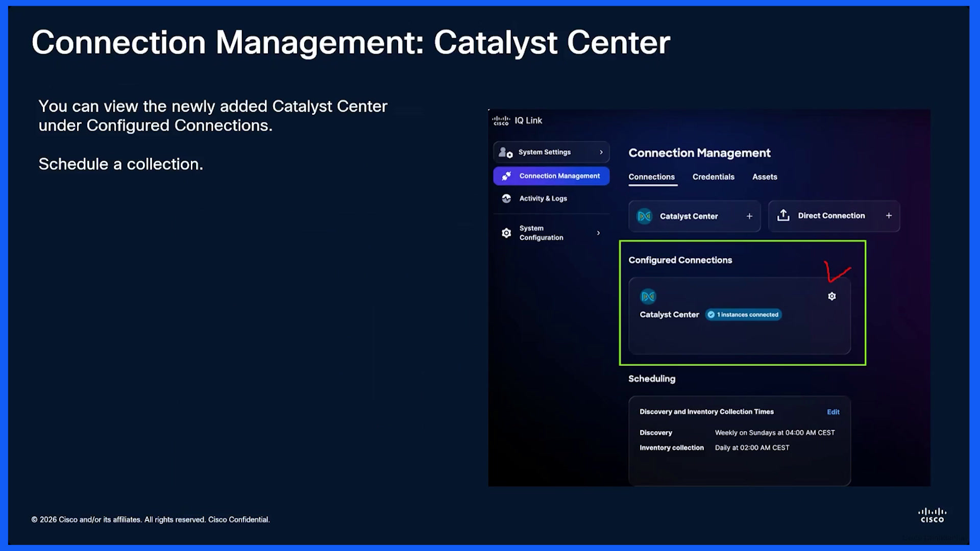Click the Cisco logo beside IQ Link
Screen dimensions: 980x551
[501, 121]
